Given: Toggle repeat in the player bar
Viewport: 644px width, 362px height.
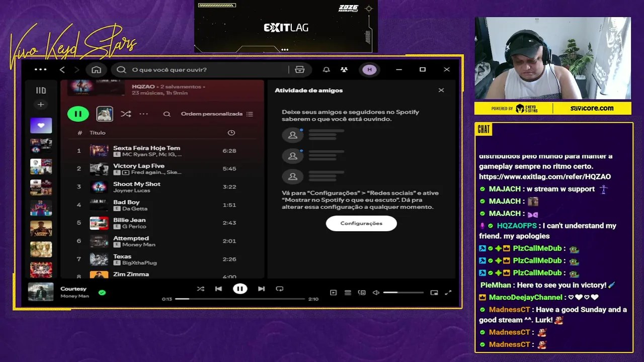Looking at the screenshot, I should click(x=280, y=289).
